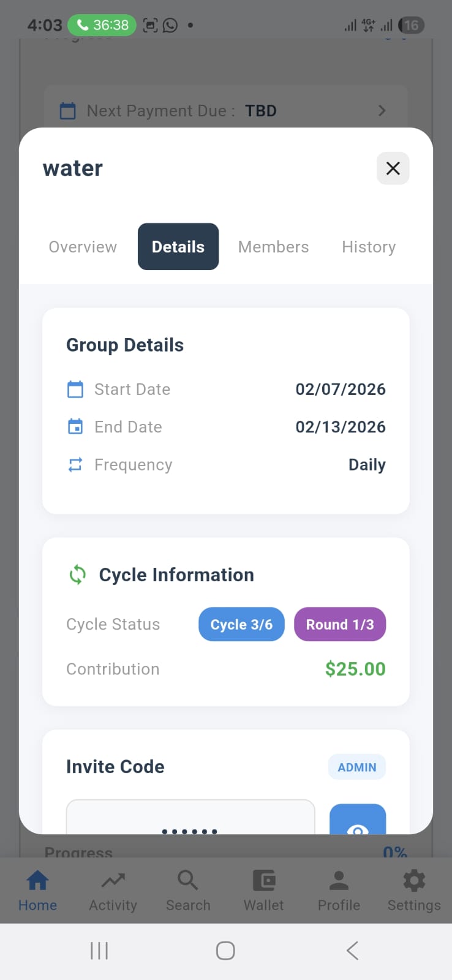The width and height of the screenshot is (452, 980).
Task: Tap the Start Date calendar icon
Action: pos(75,390)
